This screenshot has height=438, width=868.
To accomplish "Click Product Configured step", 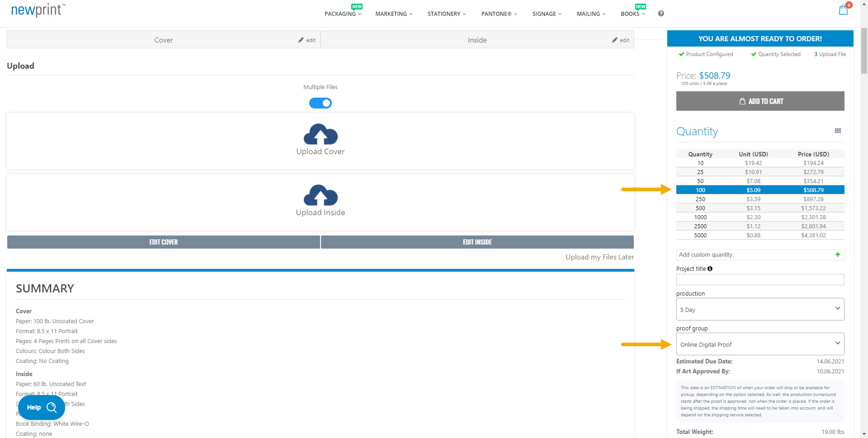I will tap(706, 54).
